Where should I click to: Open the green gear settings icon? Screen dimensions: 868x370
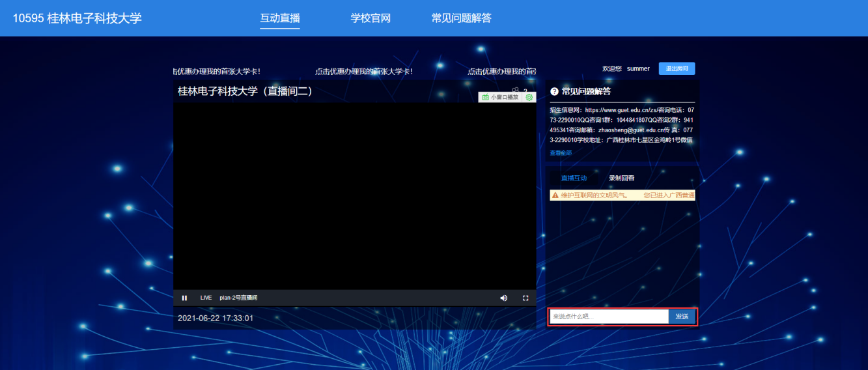point(529,97)
